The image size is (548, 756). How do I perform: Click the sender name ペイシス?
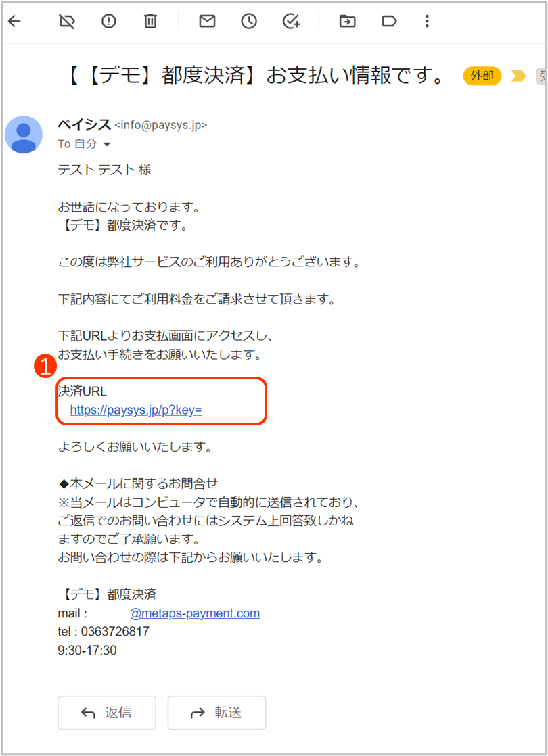click(85, 125)
